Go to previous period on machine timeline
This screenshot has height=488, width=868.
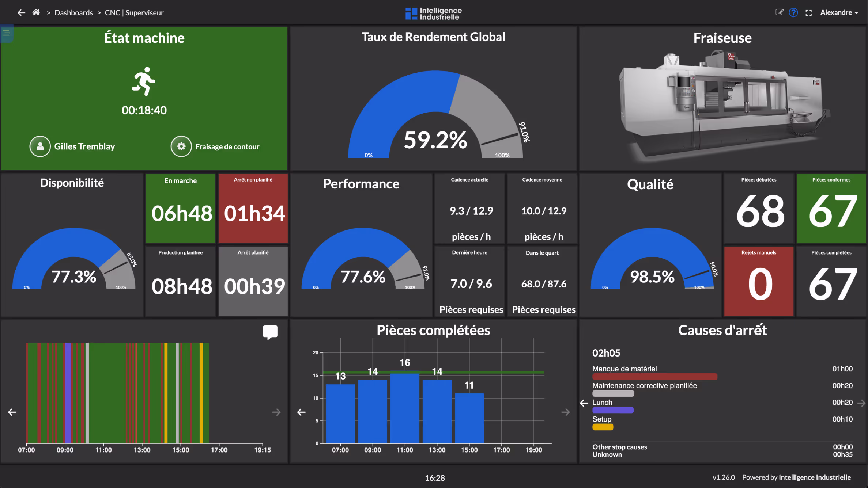12,412
